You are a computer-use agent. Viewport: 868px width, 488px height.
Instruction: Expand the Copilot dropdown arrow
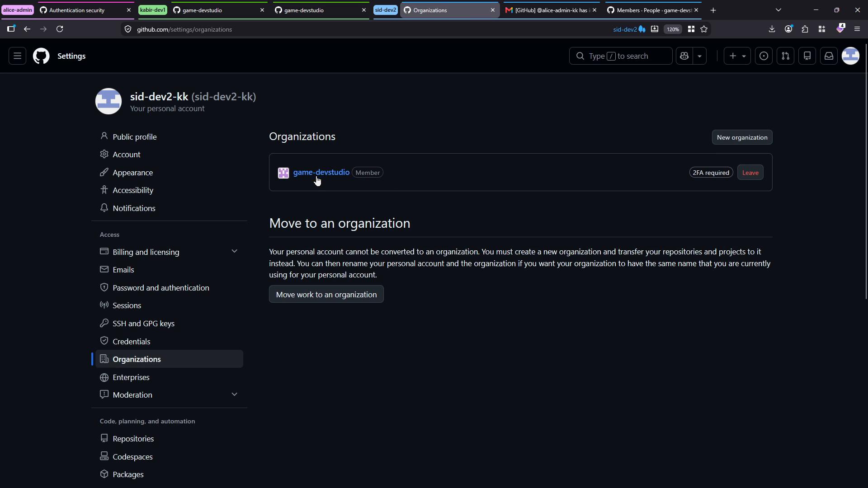(699, 56)
